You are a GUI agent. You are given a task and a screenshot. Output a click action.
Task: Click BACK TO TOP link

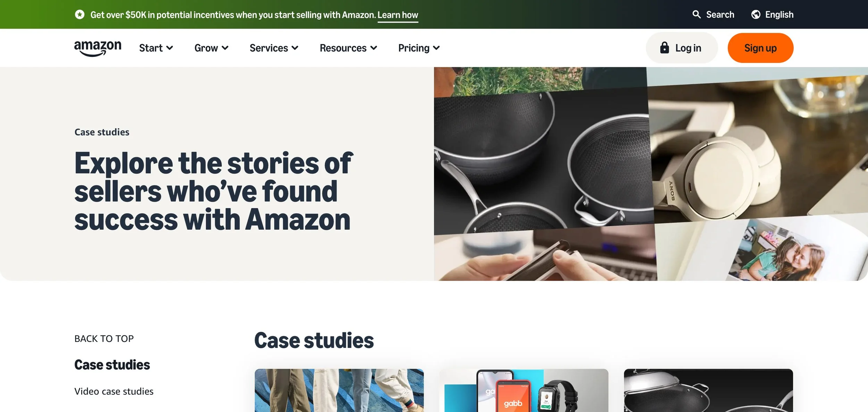[104, 338]
